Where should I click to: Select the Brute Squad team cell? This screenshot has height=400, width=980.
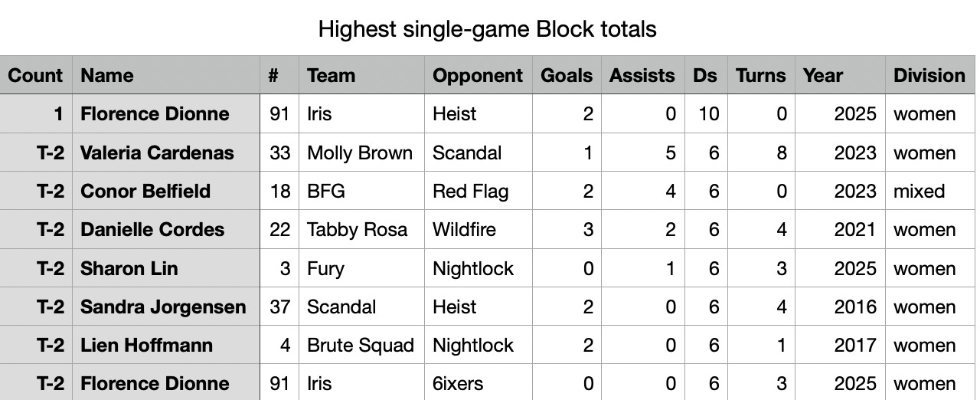(361, 345)
